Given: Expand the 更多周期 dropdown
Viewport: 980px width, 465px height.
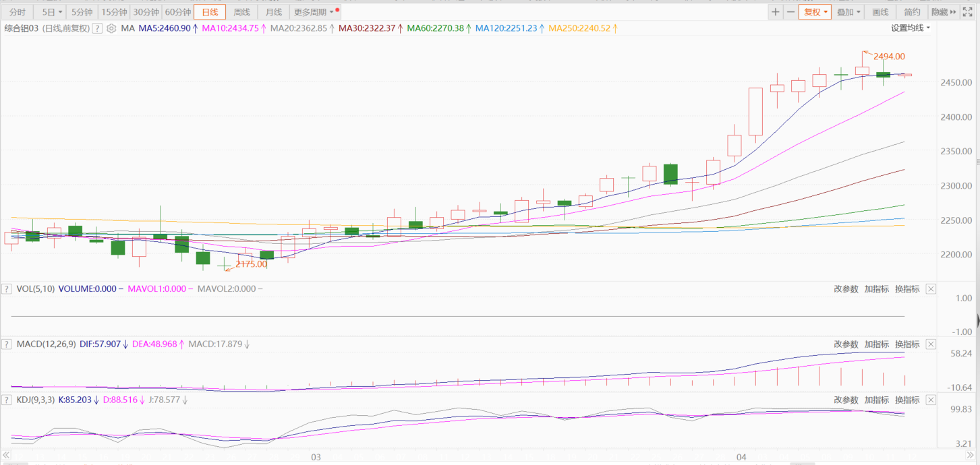Looking at the screenshot, I should pos(314,12).
